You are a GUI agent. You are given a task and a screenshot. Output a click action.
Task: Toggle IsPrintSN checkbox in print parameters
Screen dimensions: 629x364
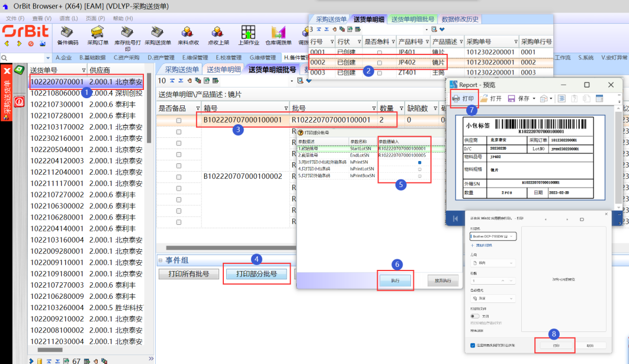tap(420, 162)
